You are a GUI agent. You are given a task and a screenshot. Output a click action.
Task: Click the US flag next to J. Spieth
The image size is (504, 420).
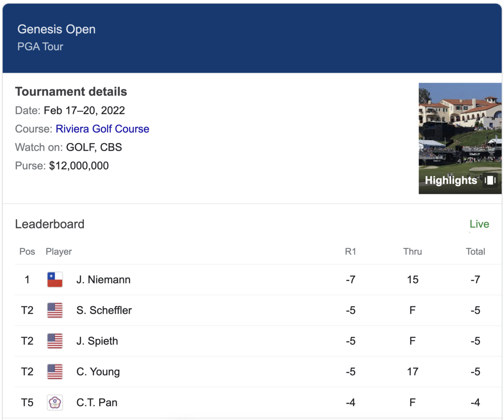55,341
